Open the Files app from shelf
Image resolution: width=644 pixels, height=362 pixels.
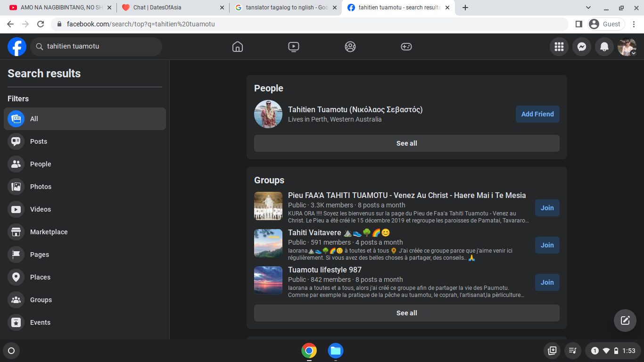point(336,351)
